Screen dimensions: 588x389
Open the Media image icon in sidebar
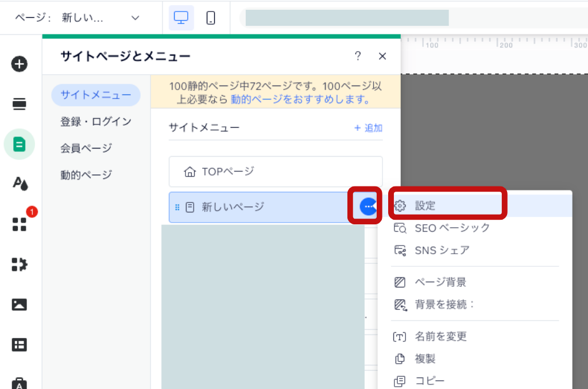20,304
